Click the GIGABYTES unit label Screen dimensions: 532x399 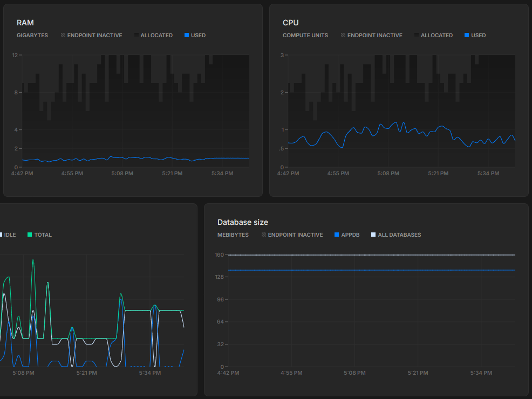[x=32, y=36]
